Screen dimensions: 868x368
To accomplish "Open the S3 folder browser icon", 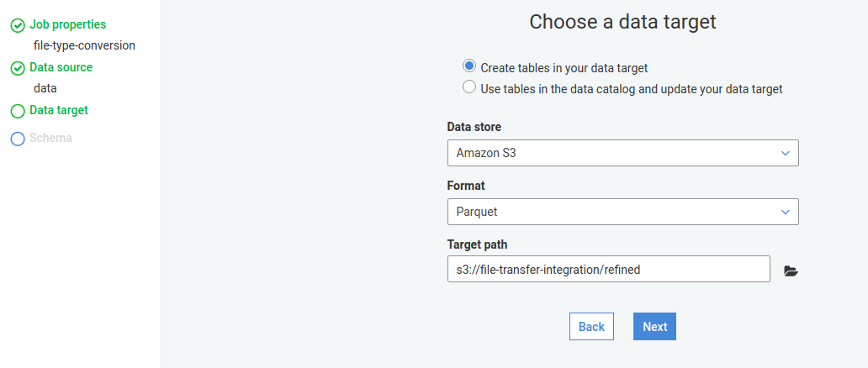I will click(790, 271).
